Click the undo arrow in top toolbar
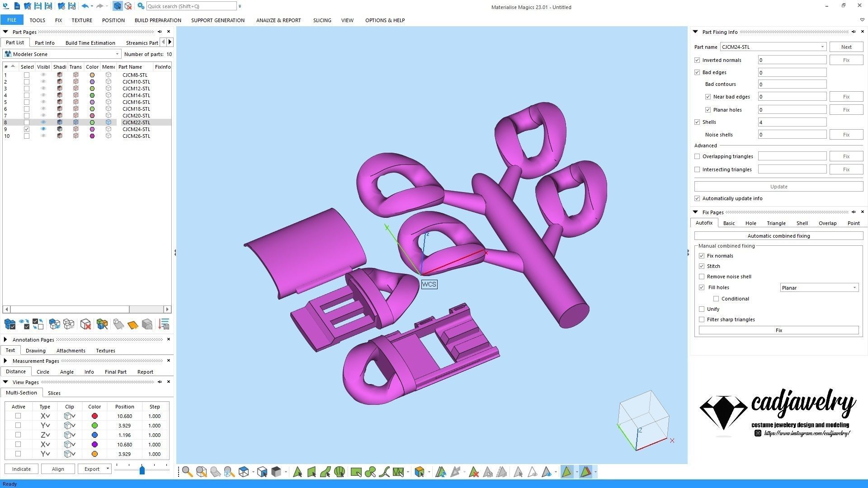 85,6
